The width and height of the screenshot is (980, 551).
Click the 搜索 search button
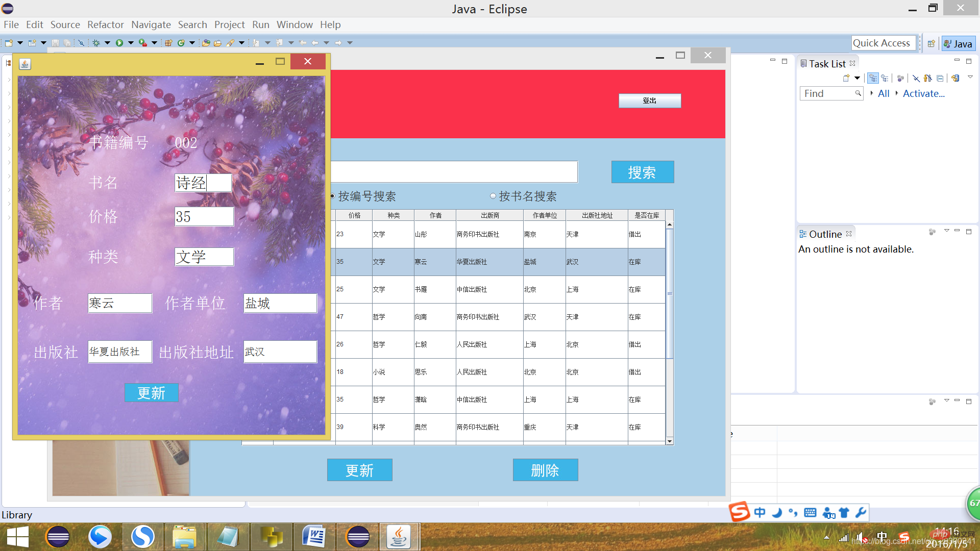pyautogui.click(x=642, y=172)
